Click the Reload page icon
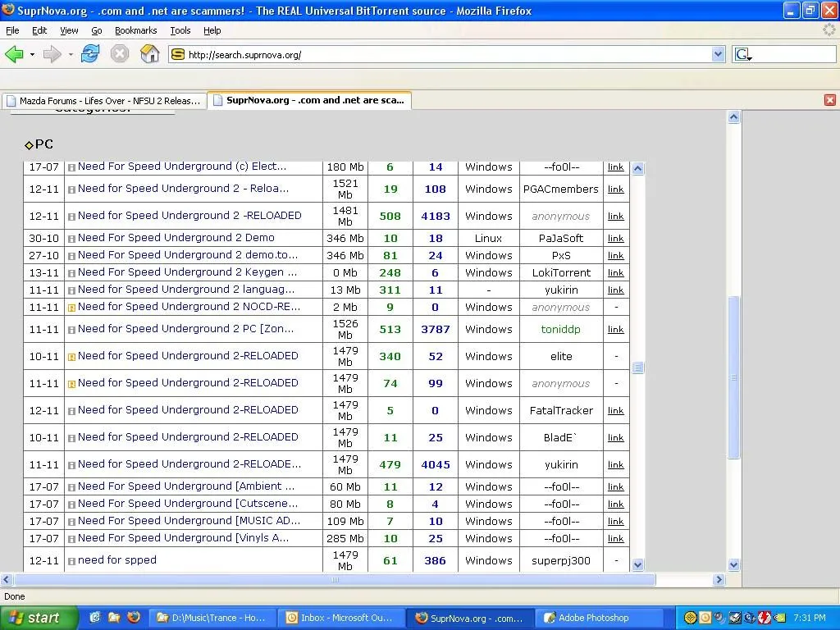Viewport: 840px width, 630px height. 90,54
